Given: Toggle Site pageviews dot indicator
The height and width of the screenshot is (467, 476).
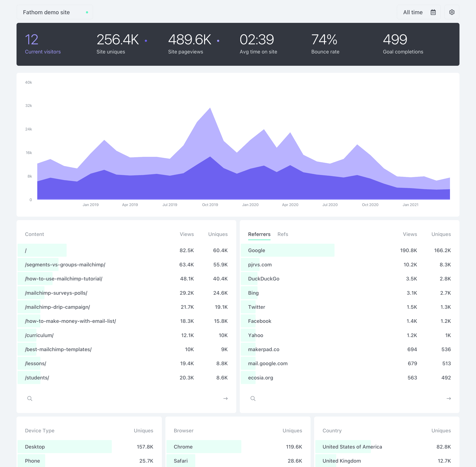Looking at the screenshot, I should [218, 41].
